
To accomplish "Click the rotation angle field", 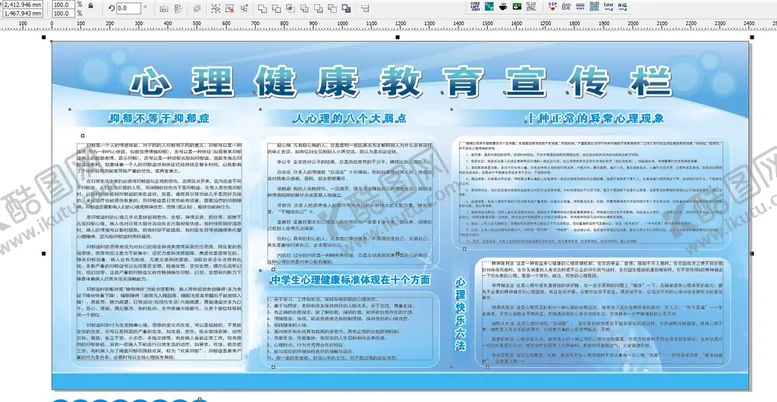I will click(128, 8).
